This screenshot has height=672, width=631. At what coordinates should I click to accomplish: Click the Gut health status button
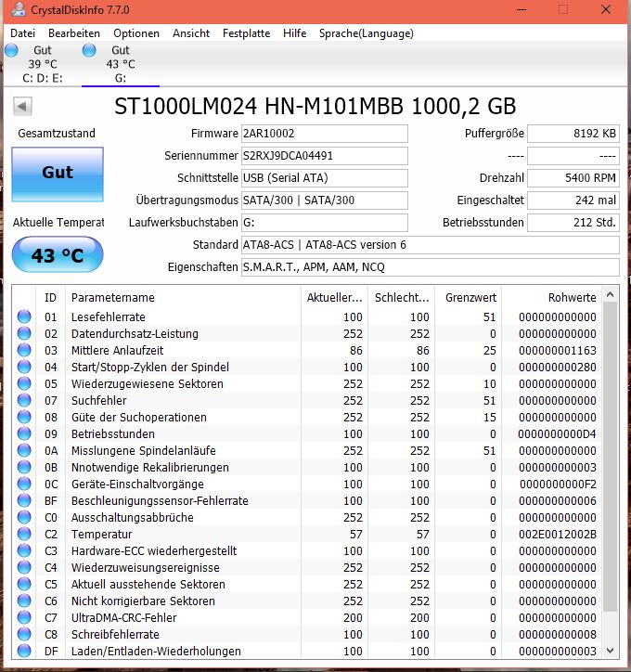pyautogui.click(x=58, y=174)
